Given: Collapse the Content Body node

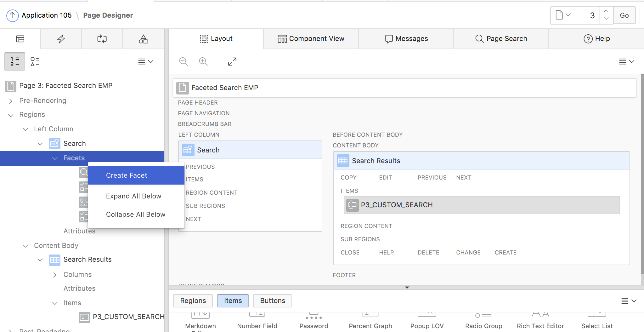Looking at the screenshot, I should pyautogui.click(x=25, y=246).
